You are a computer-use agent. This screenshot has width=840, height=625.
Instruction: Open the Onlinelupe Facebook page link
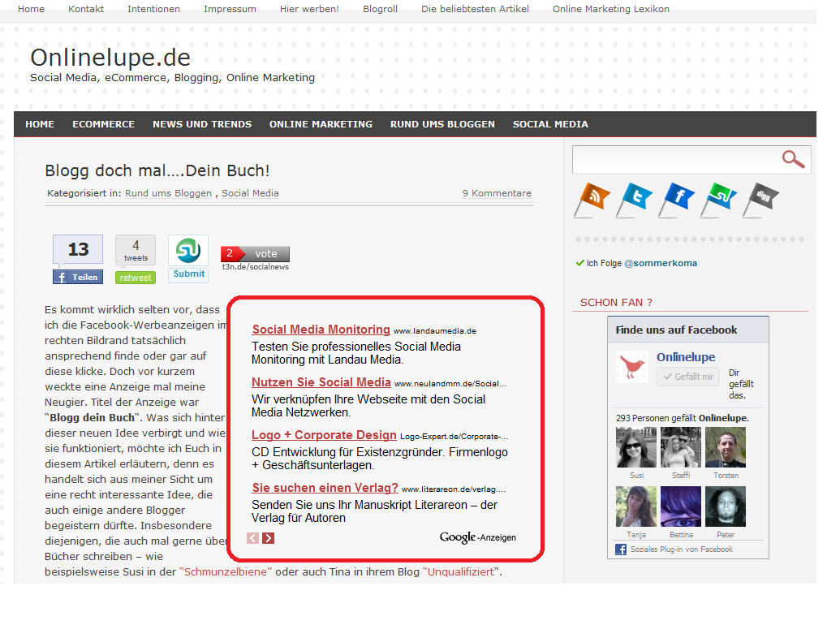click(686, 357)
